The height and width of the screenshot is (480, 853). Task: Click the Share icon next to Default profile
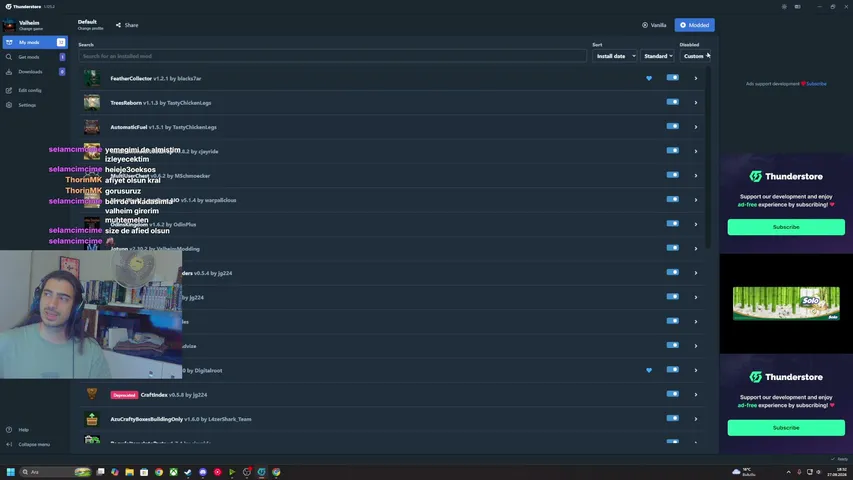click(x=118, y=25)
